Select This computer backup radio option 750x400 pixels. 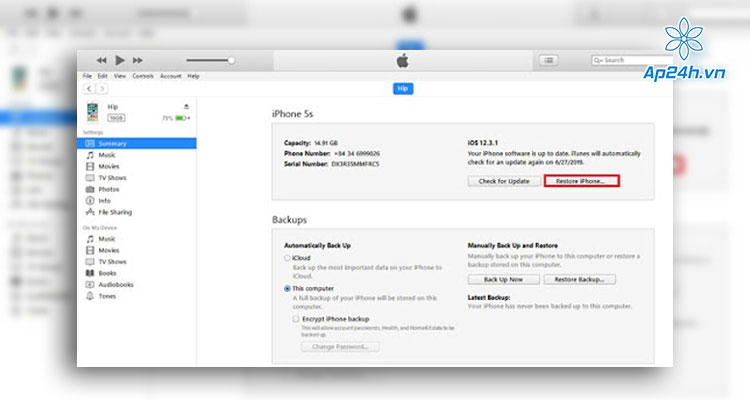pos(287,289)
